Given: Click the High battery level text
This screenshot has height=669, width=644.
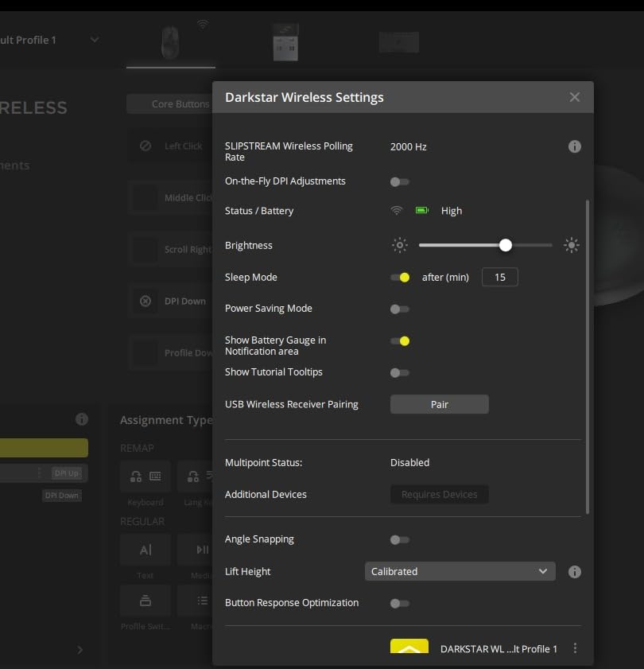Looking at the screenshot, I should point(452,211).
